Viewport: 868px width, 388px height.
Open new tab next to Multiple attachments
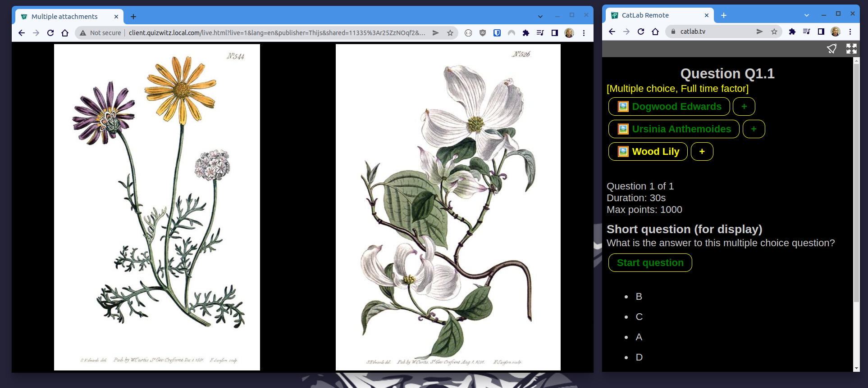[133, 17]
